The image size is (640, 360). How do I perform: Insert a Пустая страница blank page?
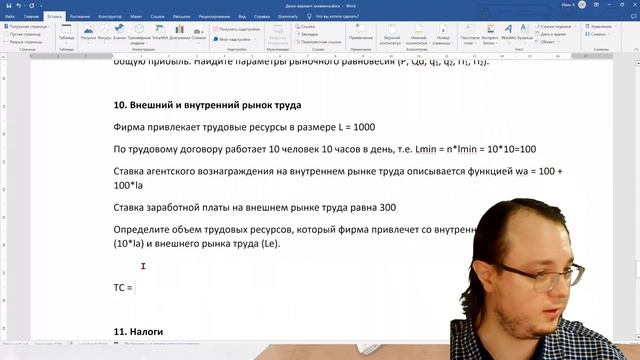coord(23,34)
